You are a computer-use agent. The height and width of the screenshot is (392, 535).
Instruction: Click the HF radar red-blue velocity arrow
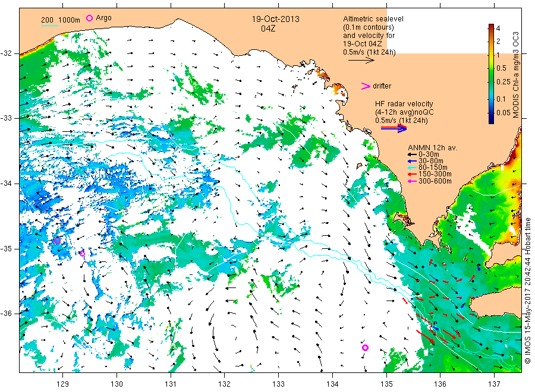click(394, 128)
